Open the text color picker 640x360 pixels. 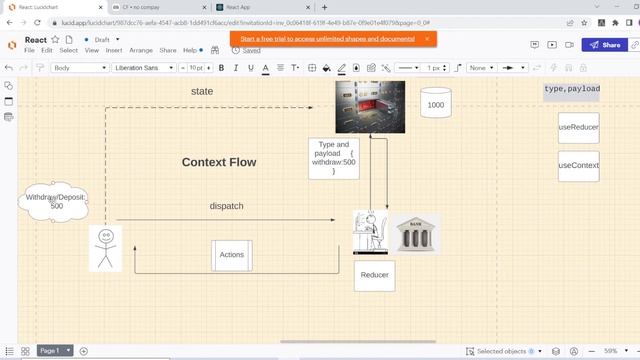(265, 68)
